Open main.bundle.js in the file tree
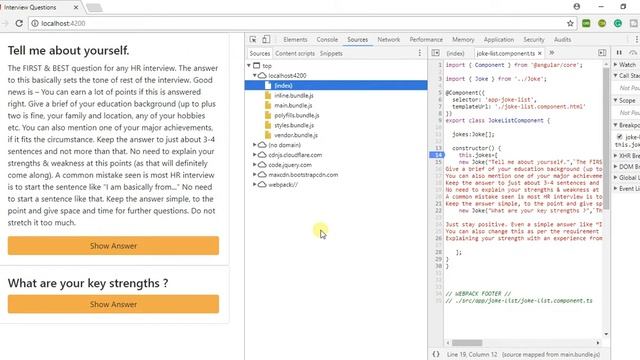 tap(293, 105)
